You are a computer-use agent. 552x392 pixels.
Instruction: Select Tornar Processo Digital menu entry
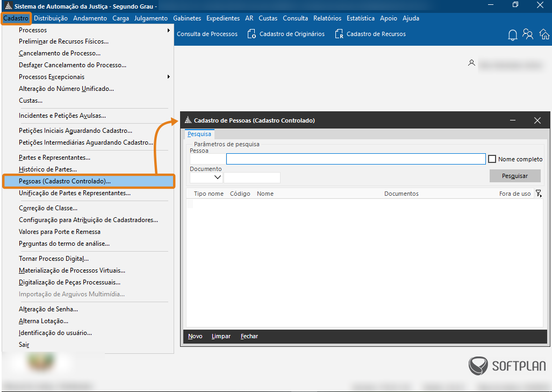(x=54, y=259)
